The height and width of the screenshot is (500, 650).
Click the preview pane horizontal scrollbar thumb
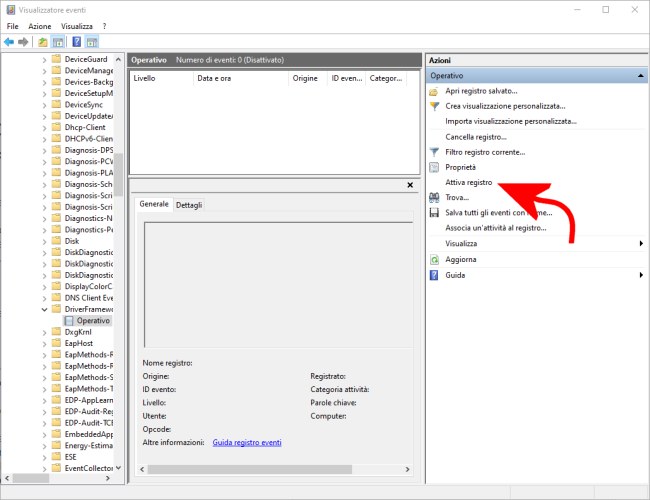coord(250,469)
